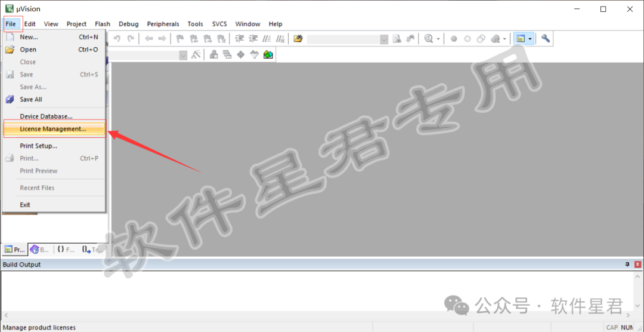Click the Indent Selection icon
Screen dimensions: 644x332
[x=240, y=39]
